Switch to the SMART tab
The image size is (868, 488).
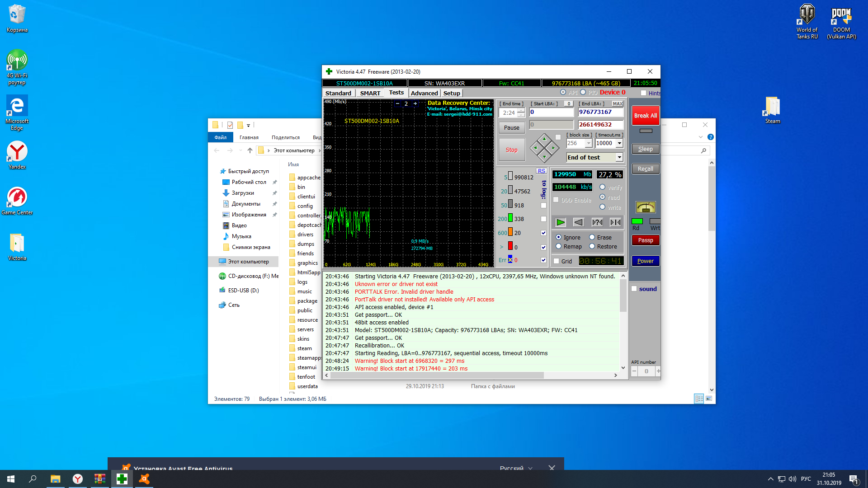(370, 93)
